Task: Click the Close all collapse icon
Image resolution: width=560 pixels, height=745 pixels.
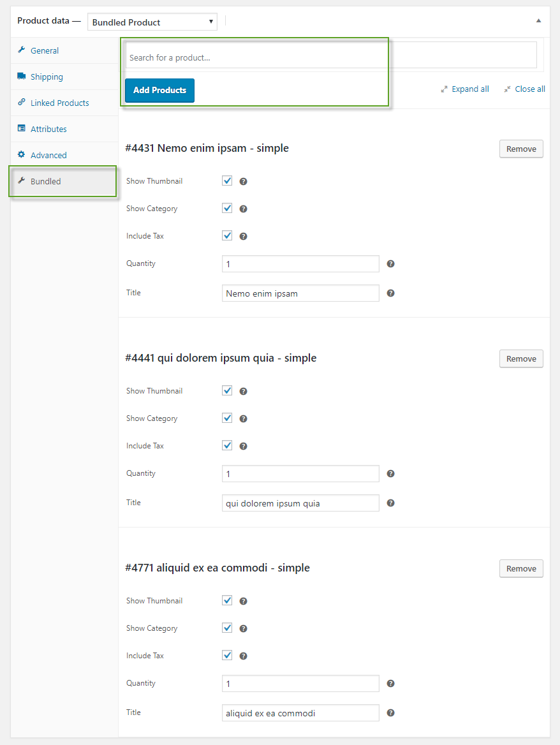Action: (507, 89)
